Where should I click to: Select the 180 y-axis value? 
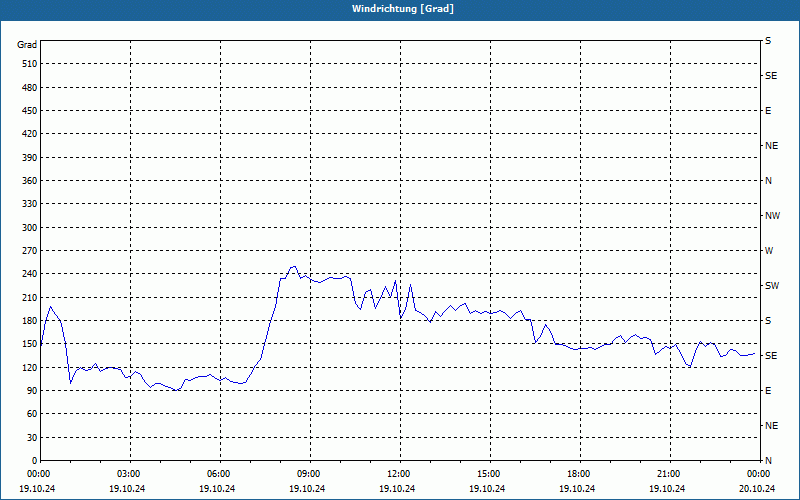pyautogui.click(x=30, y=320)
